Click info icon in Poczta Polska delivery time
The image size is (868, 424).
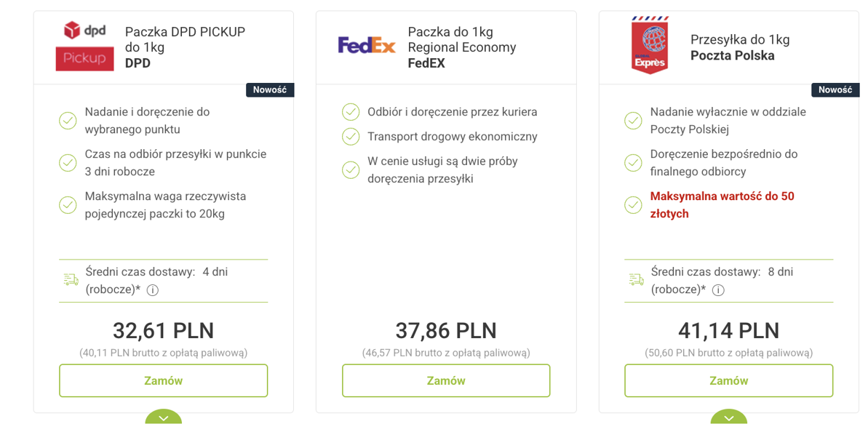coord(718,290)
